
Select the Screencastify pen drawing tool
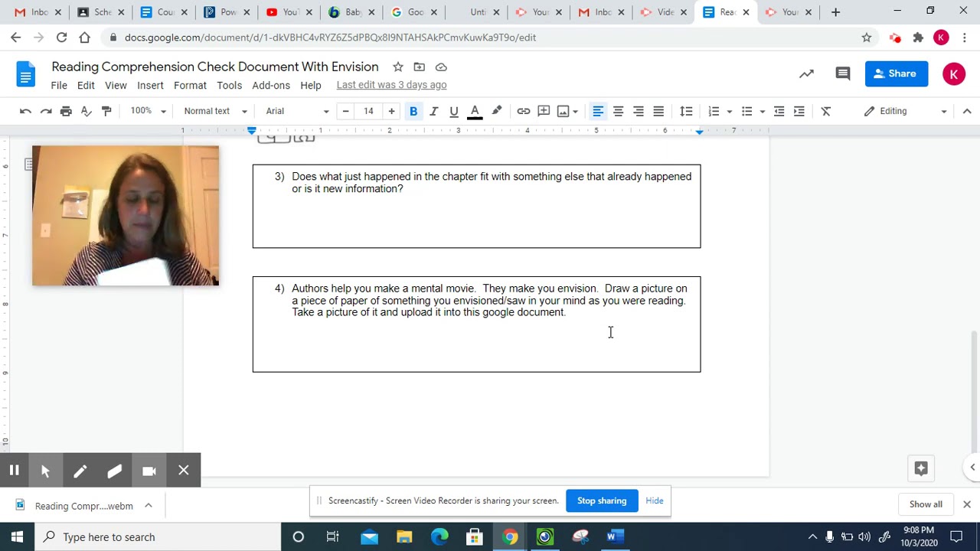[80, 471]
